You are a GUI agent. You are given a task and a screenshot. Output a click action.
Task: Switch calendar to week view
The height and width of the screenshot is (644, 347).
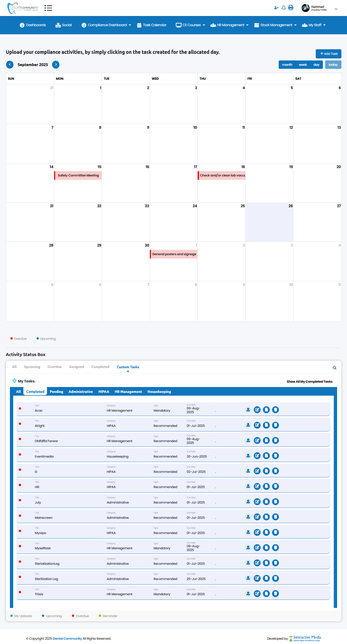click(x=303, y=65)
